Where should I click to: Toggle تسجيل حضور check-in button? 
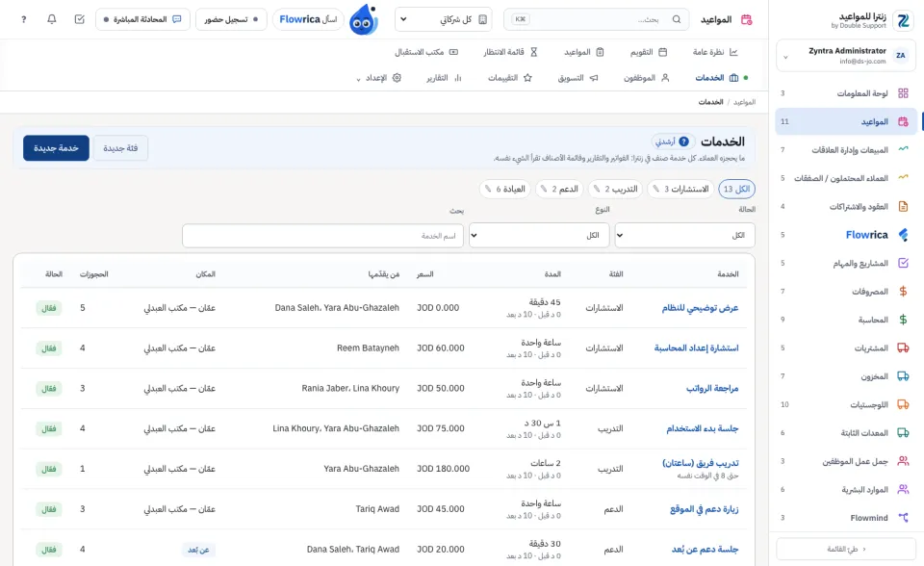pos(231,19)
